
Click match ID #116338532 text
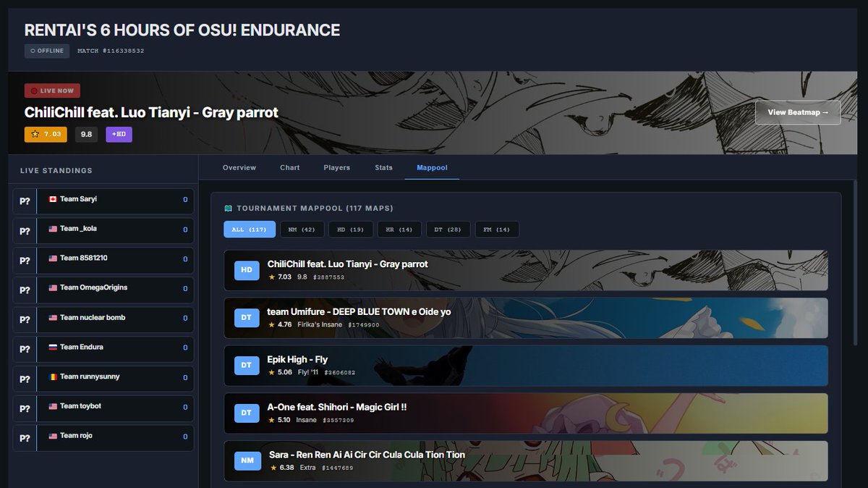(111, 51)
